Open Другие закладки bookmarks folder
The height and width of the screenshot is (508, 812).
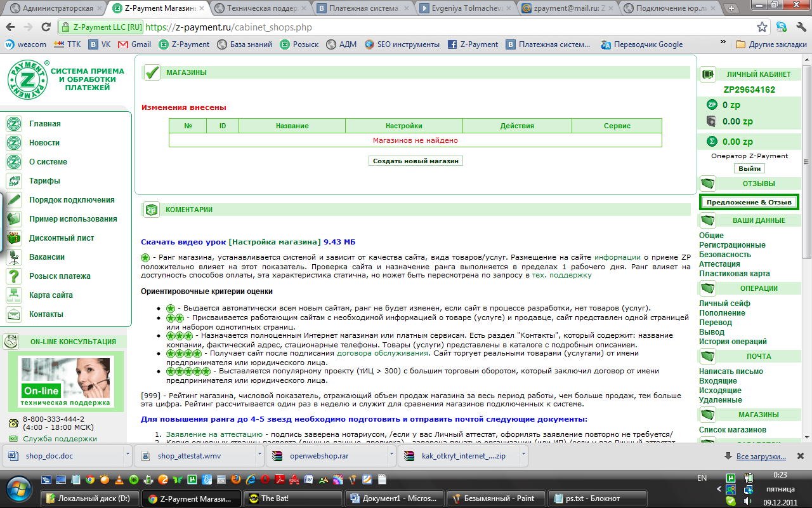pos(771,44)
